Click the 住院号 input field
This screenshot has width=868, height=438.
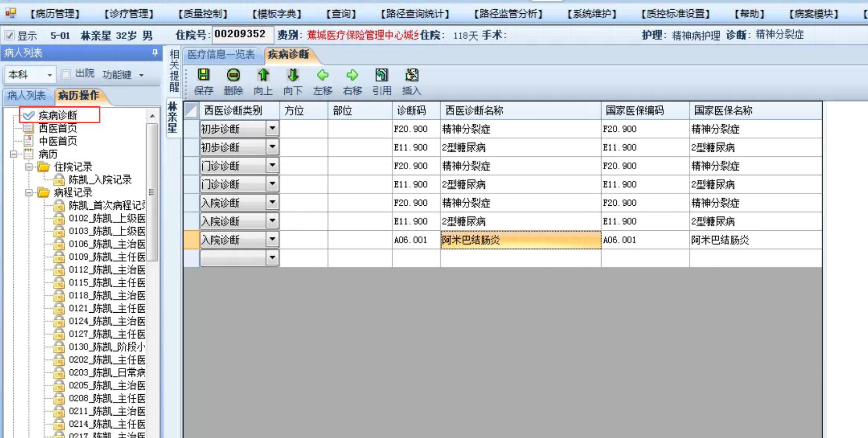click(242, 35)
